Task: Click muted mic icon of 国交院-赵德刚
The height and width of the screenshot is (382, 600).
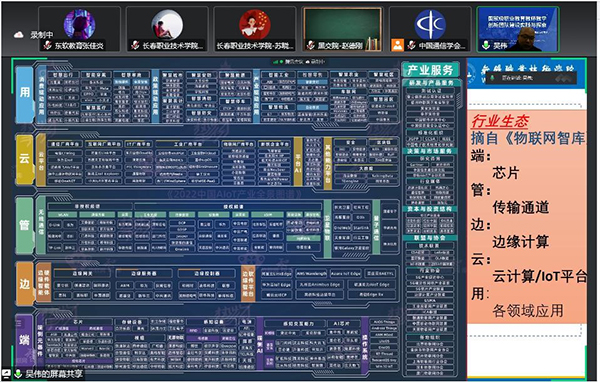Action: pyautogui.click(x=310, y=46)
